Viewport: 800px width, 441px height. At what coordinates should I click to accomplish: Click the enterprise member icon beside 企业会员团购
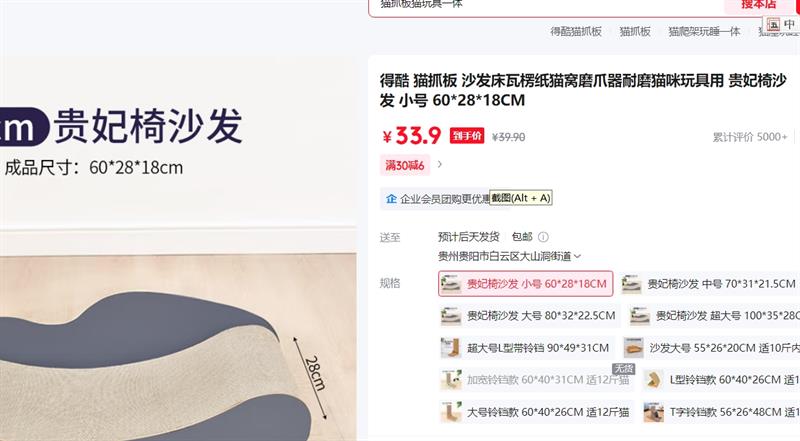tap(391, 199)
